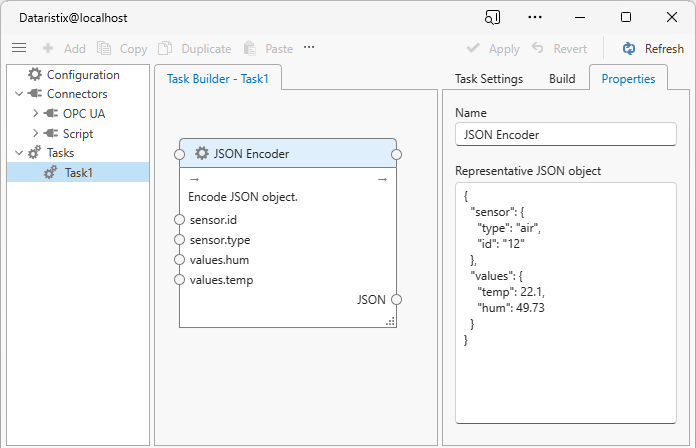The image size is (696, 448).
Task: Click the JSON output port circle
Action: point(396,299)
